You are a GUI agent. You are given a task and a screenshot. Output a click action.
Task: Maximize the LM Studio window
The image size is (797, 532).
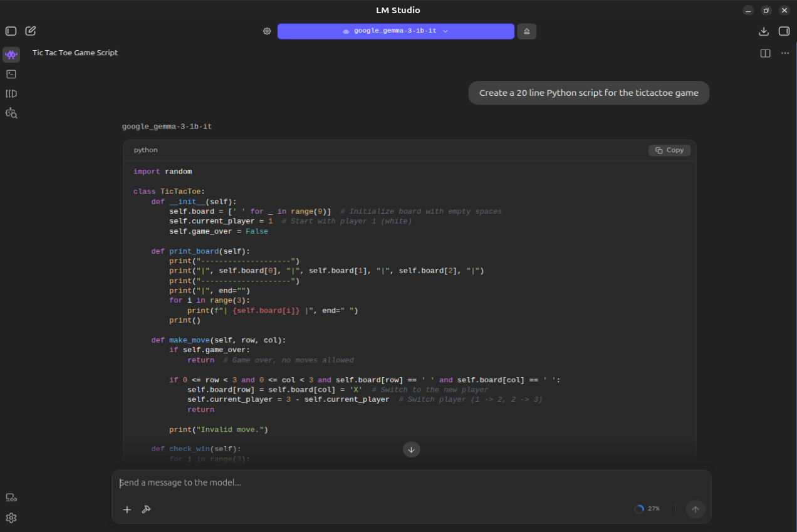pos(766,11)
